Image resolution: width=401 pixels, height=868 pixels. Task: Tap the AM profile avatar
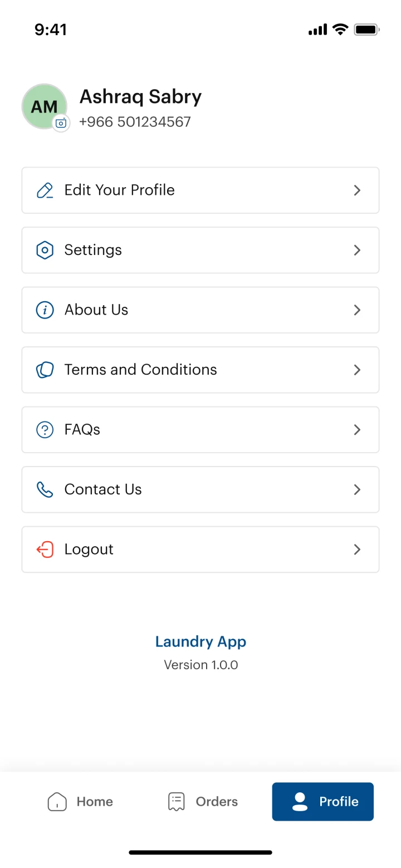pos(43,105)
